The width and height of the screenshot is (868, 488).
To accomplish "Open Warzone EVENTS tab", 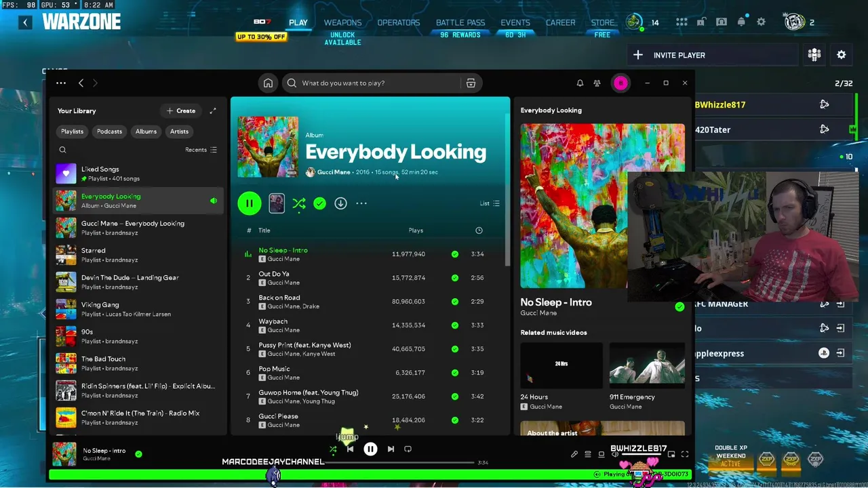I will [x=515, y=23].
